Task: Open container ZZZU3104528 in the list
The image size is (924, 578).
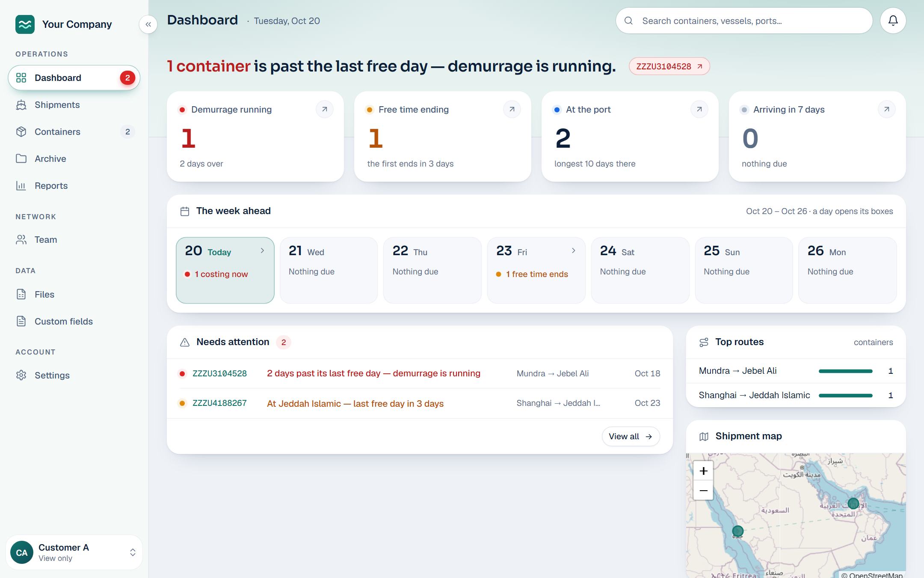Action: (219, 373)
